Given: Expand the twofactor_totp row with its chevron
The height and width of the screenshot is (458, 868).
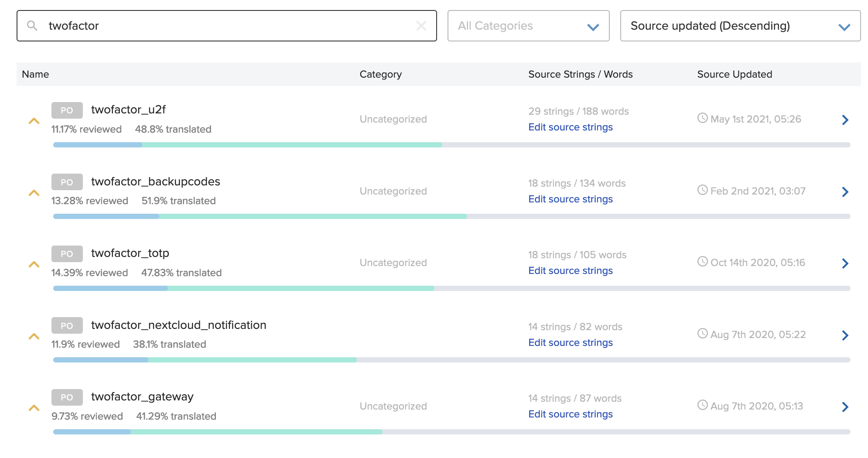Looking at the screenshot, I should click(x=845, y=263).
